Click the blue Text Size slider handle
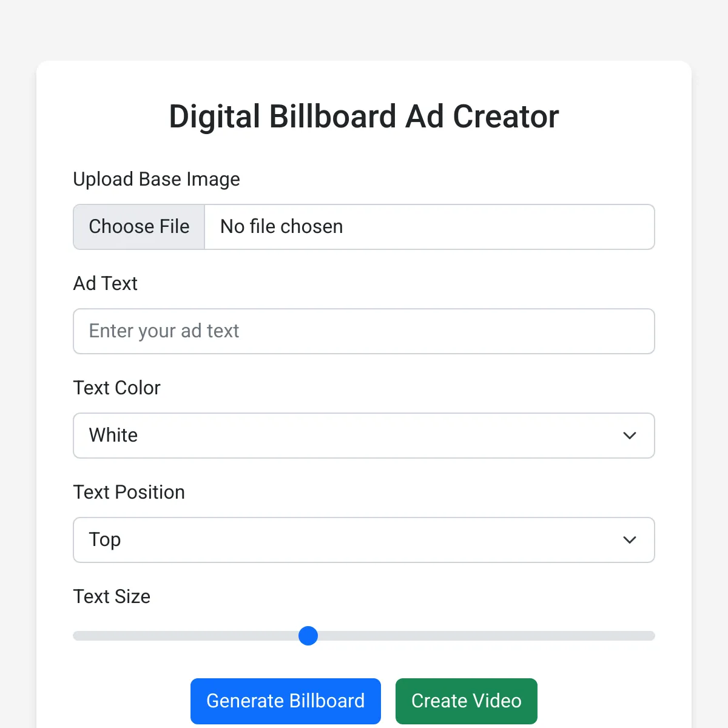The image size is (728, 728). click(308, 636)
